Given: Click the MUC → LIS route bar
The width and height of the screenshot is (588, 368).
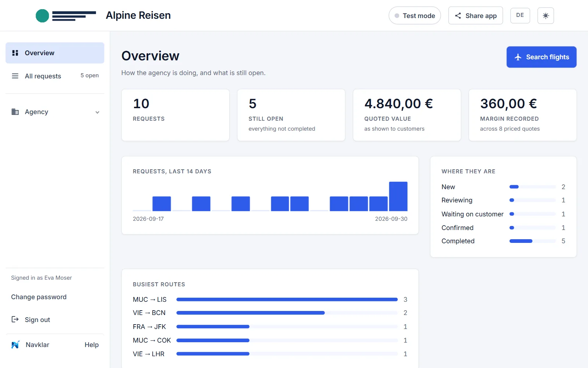Looking at the screenshot, I should tap(287, 300).
